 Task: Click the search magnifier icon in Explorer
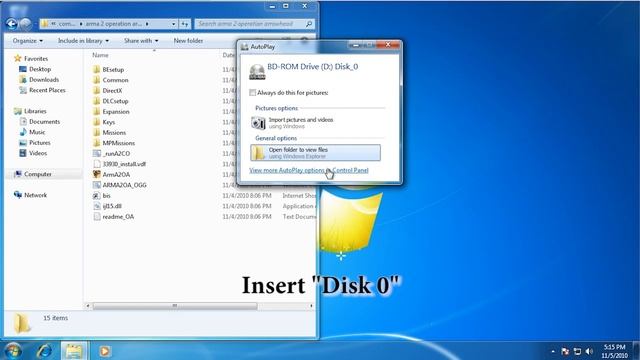click(x=309, y=24)
